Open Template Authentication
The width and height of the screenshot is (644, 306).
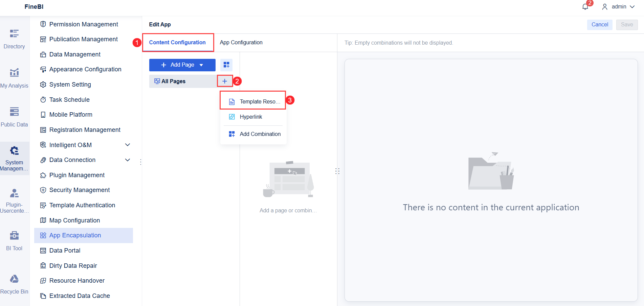tap(84, 205)
